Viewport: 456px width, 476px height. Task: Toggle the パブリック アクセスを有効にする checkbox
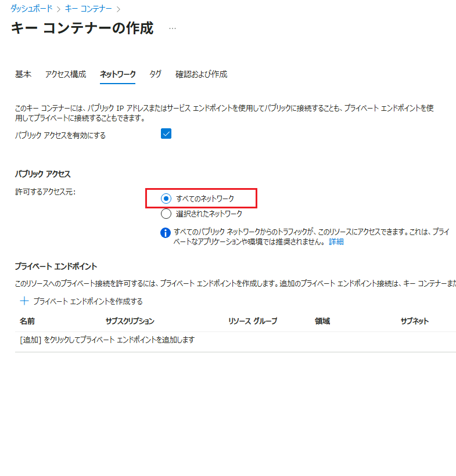pyautogui.click(x=166, y=134)
